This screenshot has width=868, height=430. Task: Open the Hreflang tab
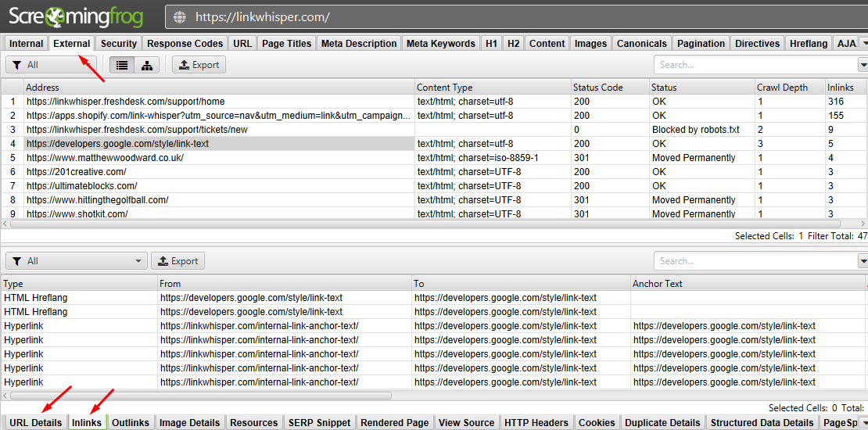[809, 44]
